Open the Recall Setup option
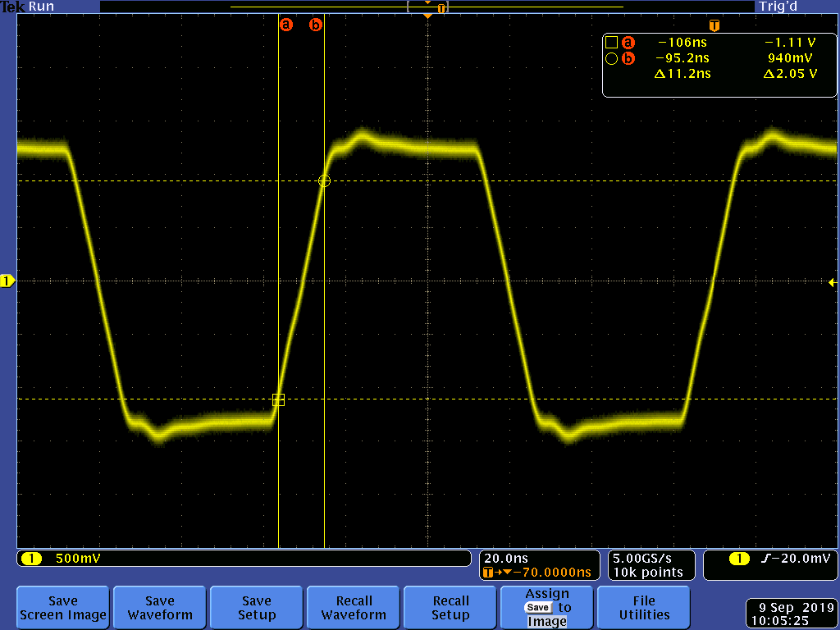Image resolution: width=840 pixels, height=630 pixels. click(450, 608)
